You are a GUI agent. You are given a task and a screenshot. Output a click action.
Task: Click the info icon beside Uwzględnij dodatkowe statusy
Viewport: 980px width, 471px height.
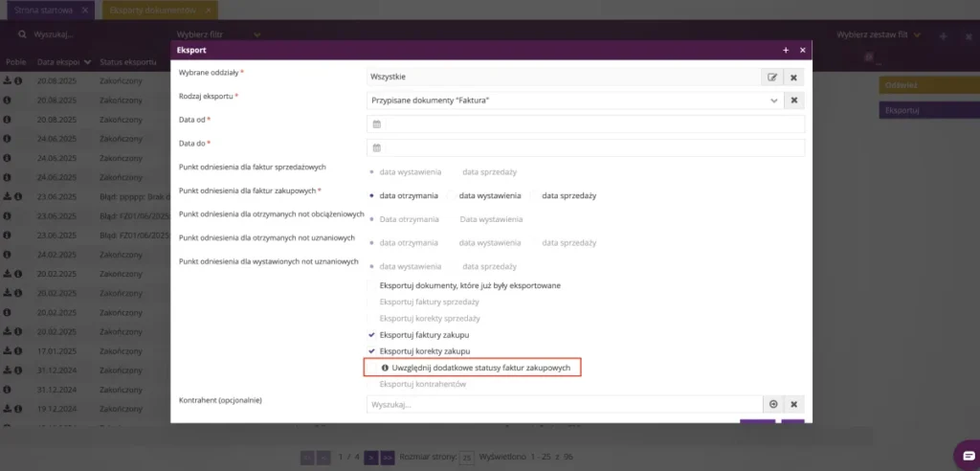[385, 368]
